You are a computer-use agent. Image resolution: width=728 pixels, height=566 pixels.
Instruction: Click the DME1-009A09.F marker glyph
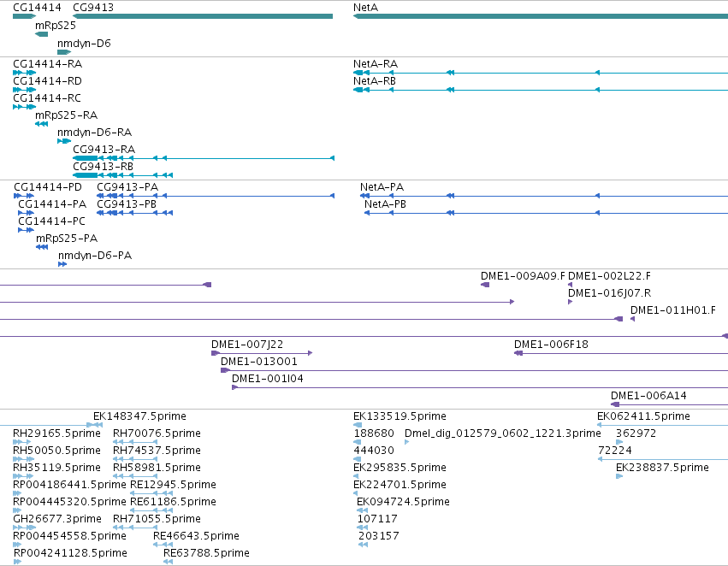[x=485, y=285]
